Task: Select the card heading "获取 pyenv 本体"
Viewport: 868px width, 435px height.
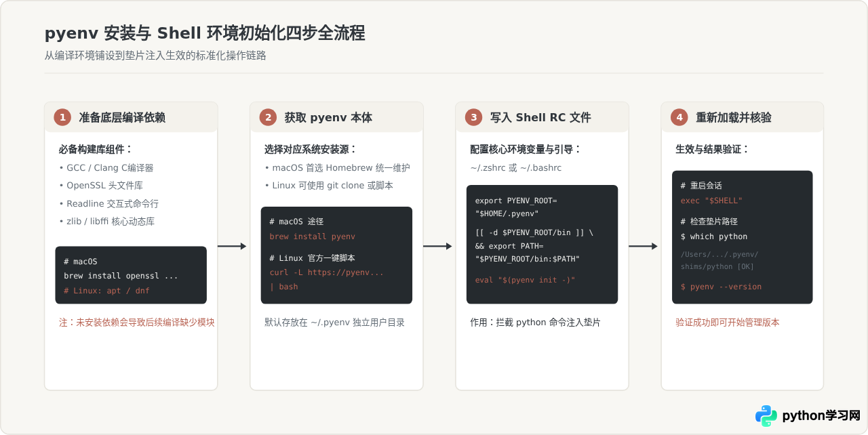Action: tap(328, 117)
